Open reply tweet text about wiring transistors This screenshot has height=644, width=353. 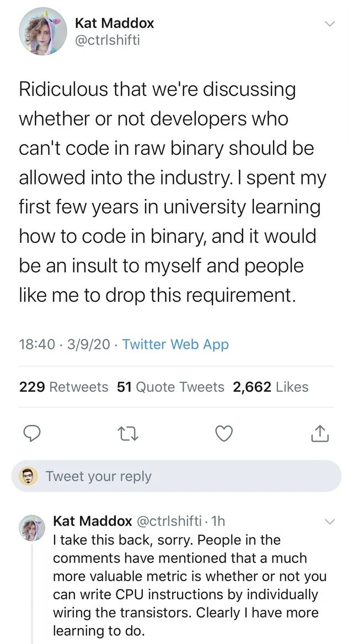click(x=189, y=585)
